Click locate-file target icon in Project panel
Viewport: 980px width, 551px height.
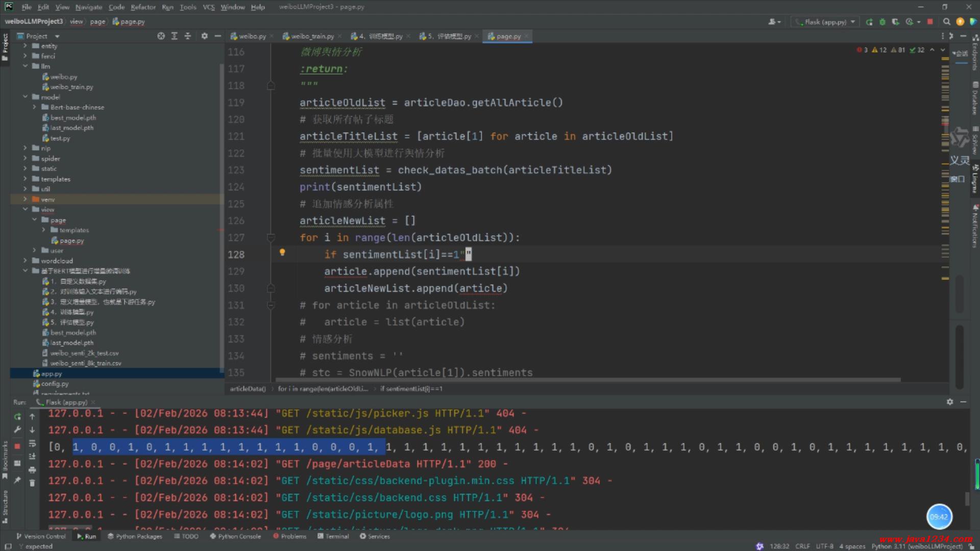click(161, 36)
